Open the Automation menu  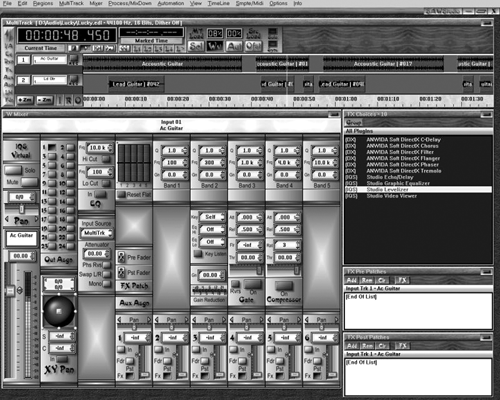(171, 3)
